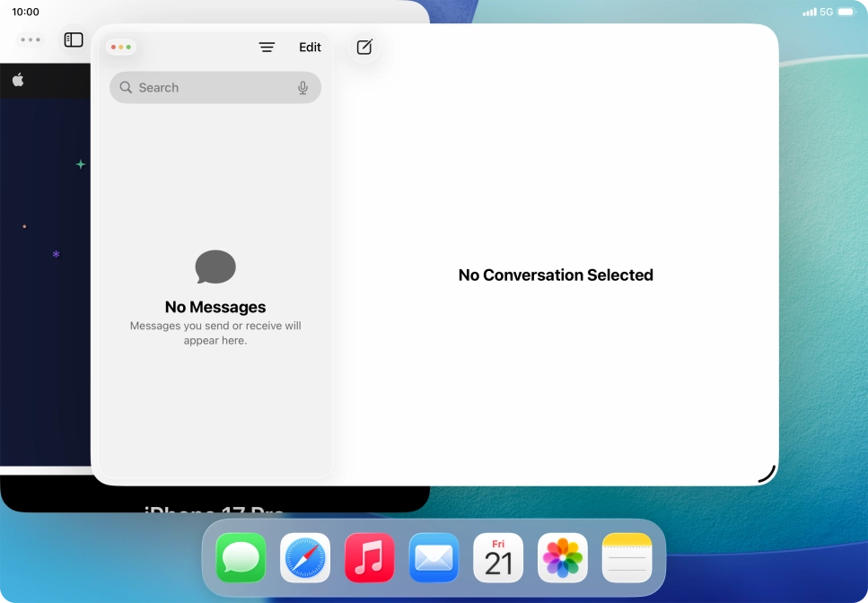Viewport: 868px width, 603px height.
Task: Open the background window's multitasking menu
Action: (x=30, y=39)
